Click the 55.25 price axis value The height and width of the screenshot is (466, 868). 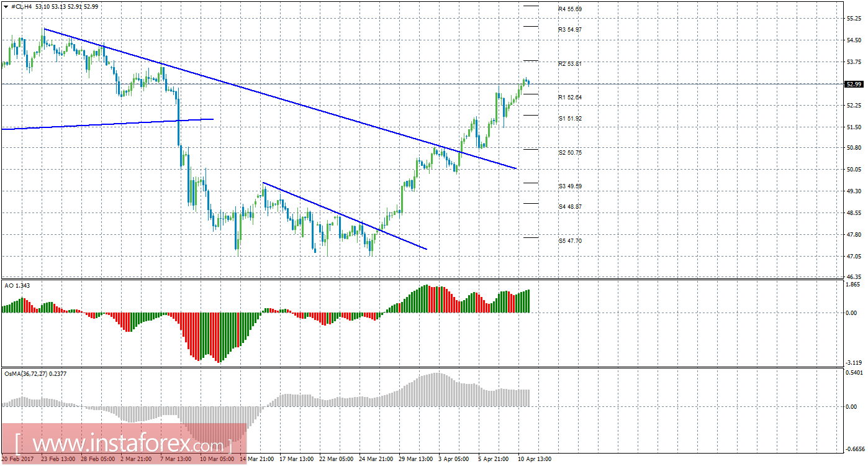pyautogui.click(x=853, y=19)
